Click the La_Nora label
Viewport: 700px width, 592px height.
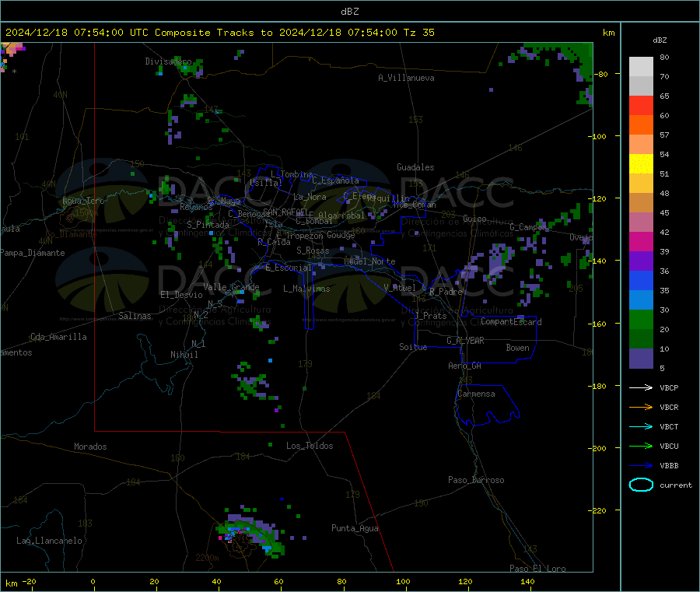tap(310, 197)
